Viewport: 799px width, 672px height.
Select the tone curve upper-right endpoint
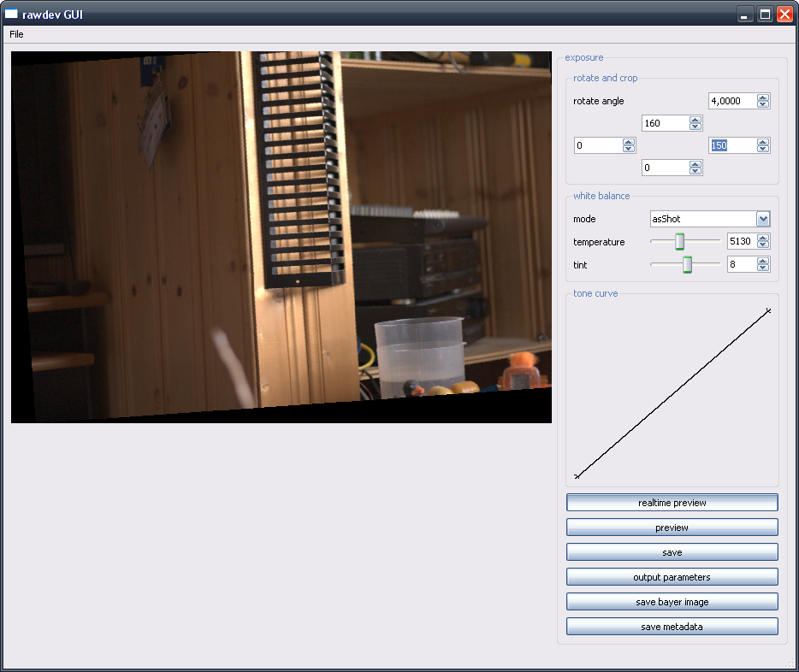tap(768, 310)
